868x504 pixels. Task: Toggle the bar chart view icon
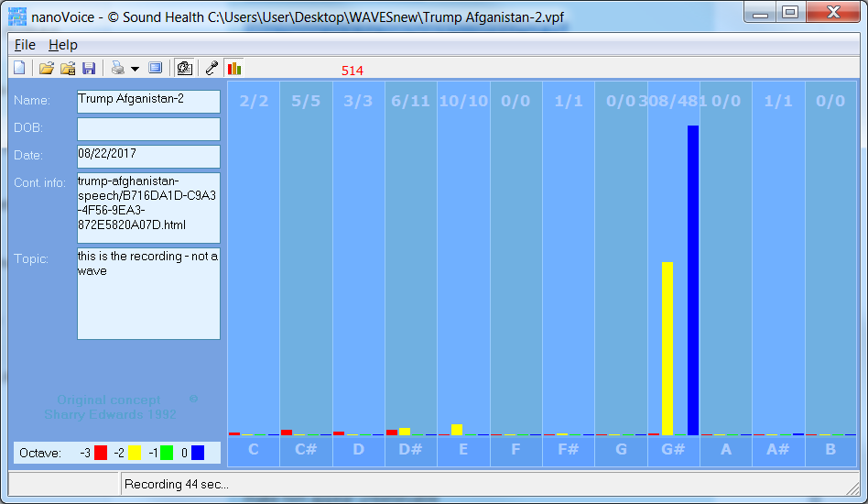point(234,68)
